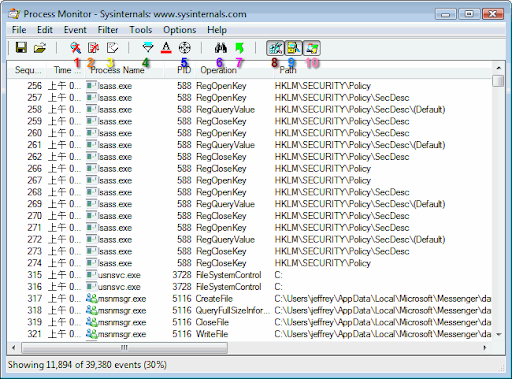Toggle Show Process and Thread Activity button
Screen dimensions: 512x379
tap(312, 48)
